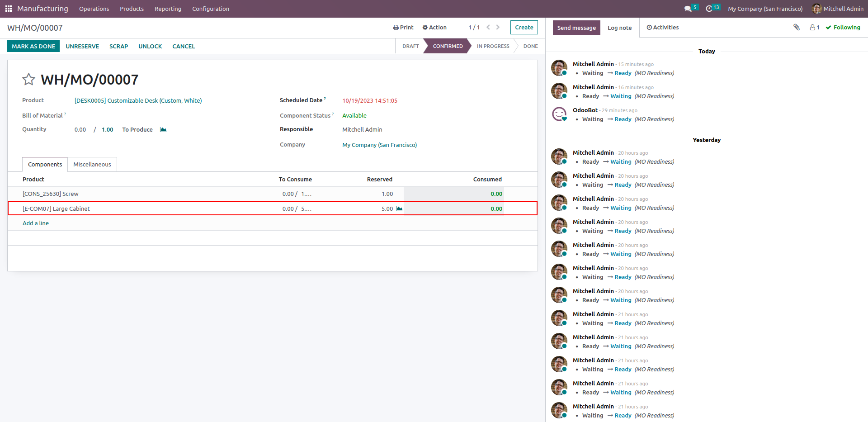
Task: Click Product column header
Action: point(33,179)
